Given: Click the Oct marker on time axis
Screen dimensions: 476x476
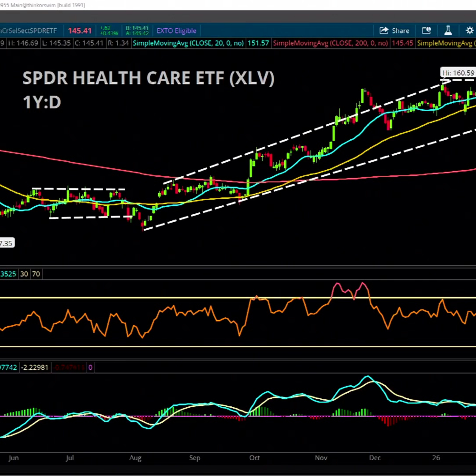Looking at the screenshot, I should pos(254,458).
